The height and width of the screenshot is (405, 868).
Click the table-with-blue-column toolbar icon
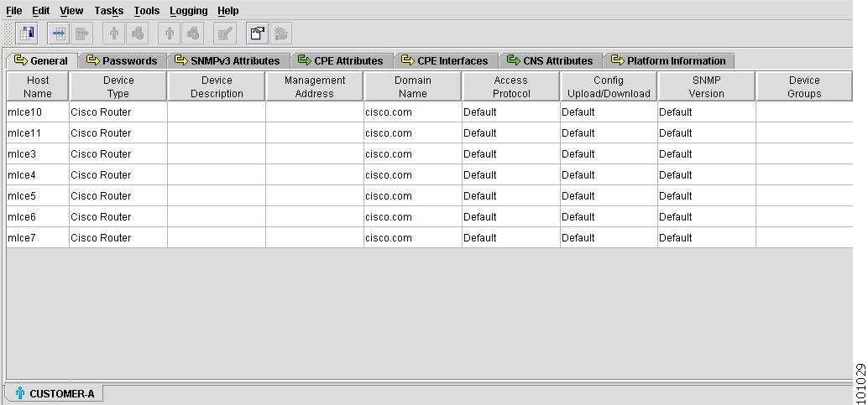point(27,34)
